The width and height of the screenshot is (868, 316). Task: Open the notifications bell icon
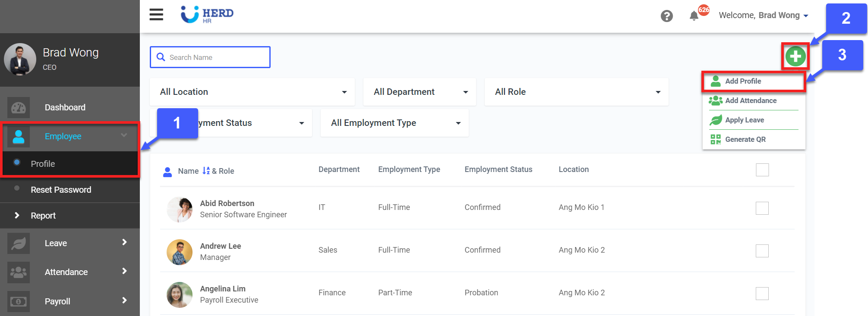(694, 16)
